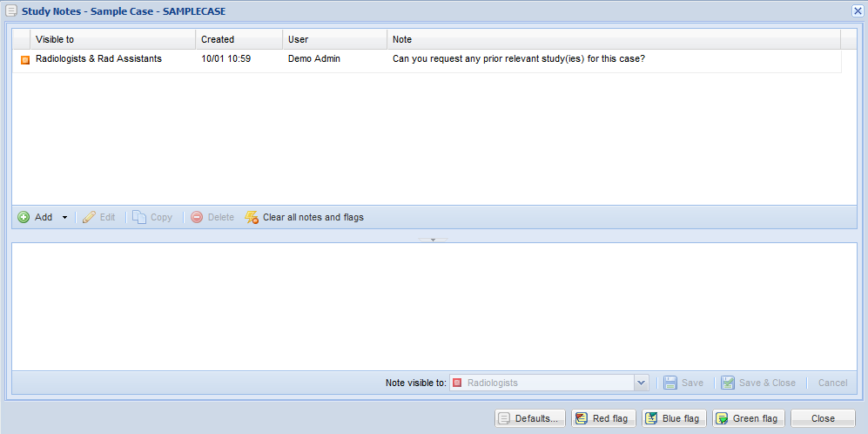The height and width of the screenshot is (434, 868).
Task: Set the Red flag on the study
Action: [x=603, y=418]
